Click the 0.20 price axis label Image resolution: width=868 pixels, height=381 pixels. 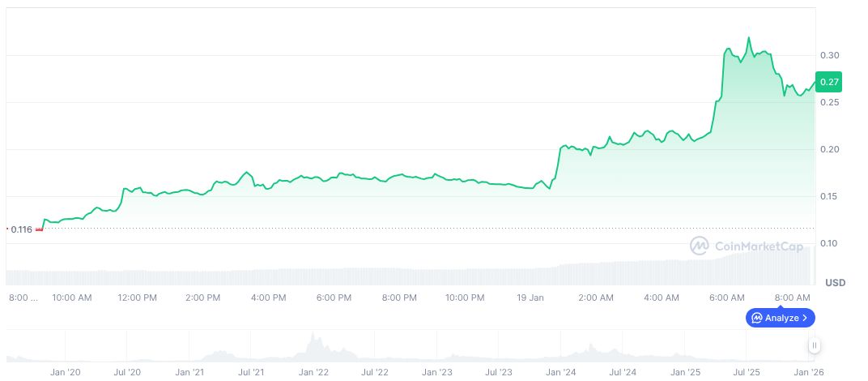point(829,150)
